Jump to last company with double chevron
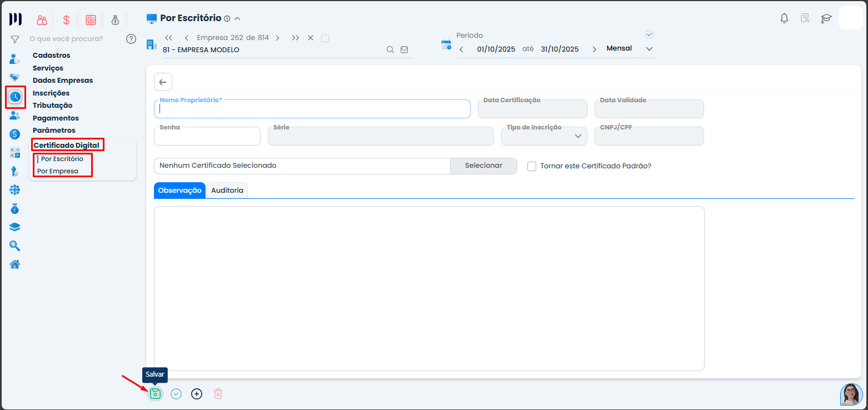The width and height of the screenshot is (868, 410). point(295,38)
